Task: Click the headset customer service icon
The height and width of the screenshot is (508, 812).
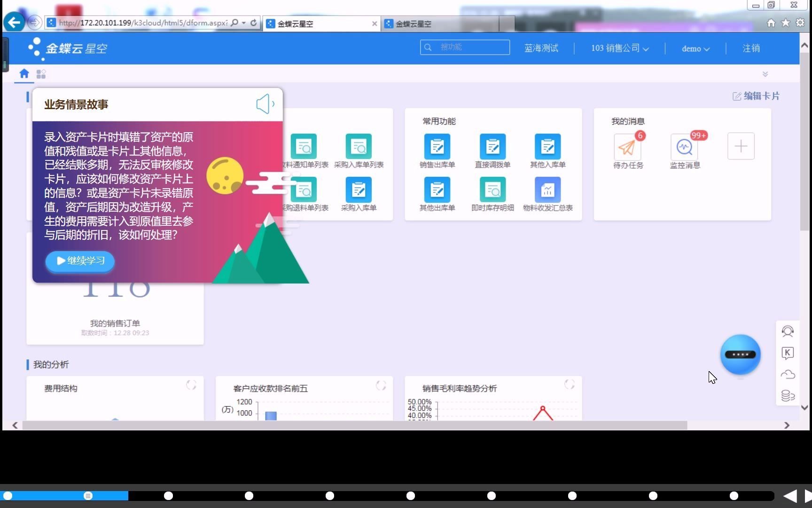Action: [788, 331]
